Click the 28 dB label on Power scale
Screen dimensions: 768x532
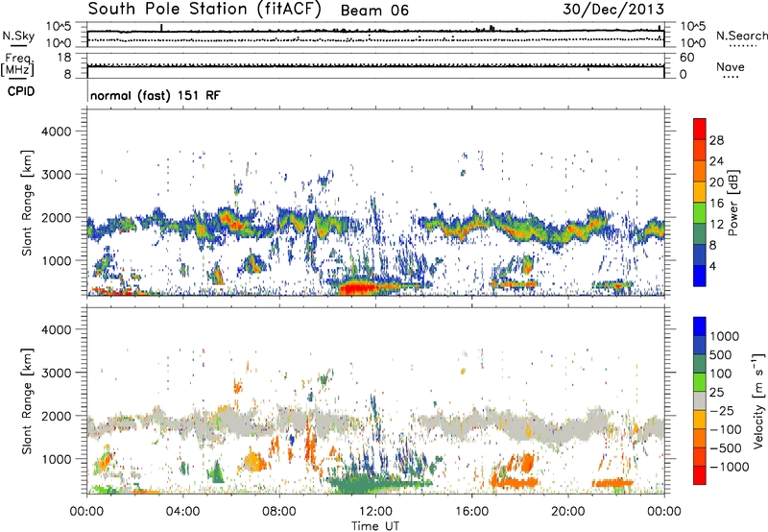(716, 140)
